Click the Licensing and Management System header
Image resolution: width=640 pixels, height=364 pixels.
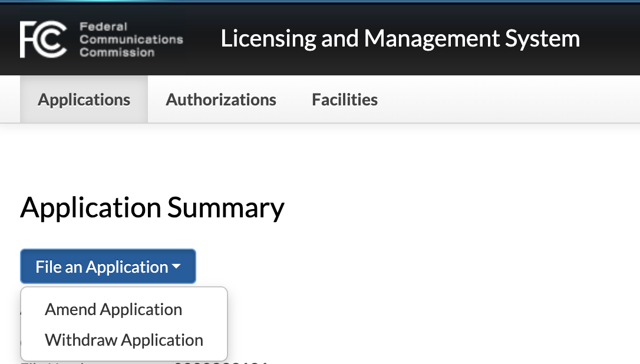(400, 38)
